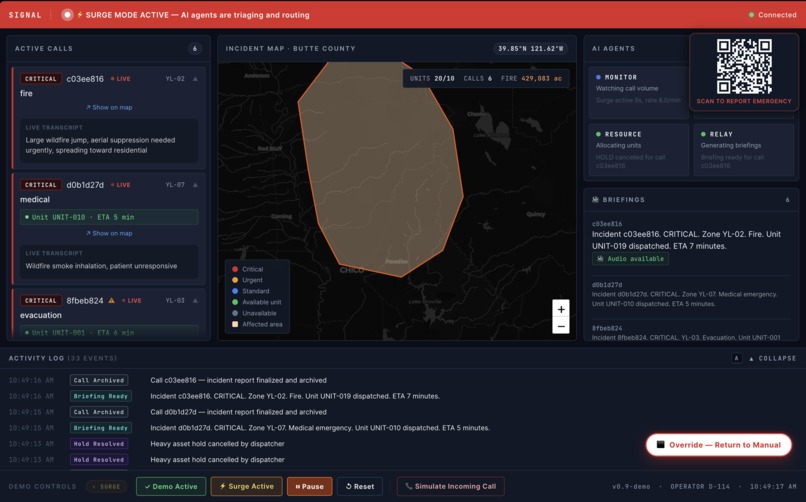Viewport: 806px width, 502px height.
Task: Toggle the SURGE pill in Demo Controls
Action: tap(106, 486)
